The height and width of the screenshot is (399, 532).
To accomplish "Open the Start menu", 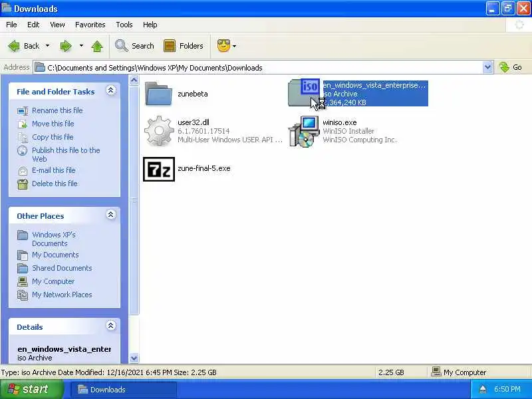I will point(32,389).
